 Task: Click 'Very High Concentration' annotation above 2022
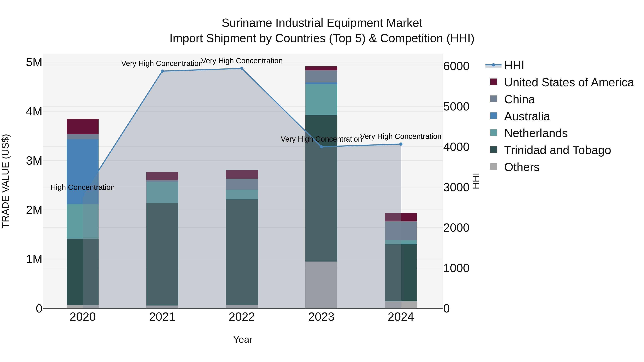pyautogui.click(x=242, y=61)
